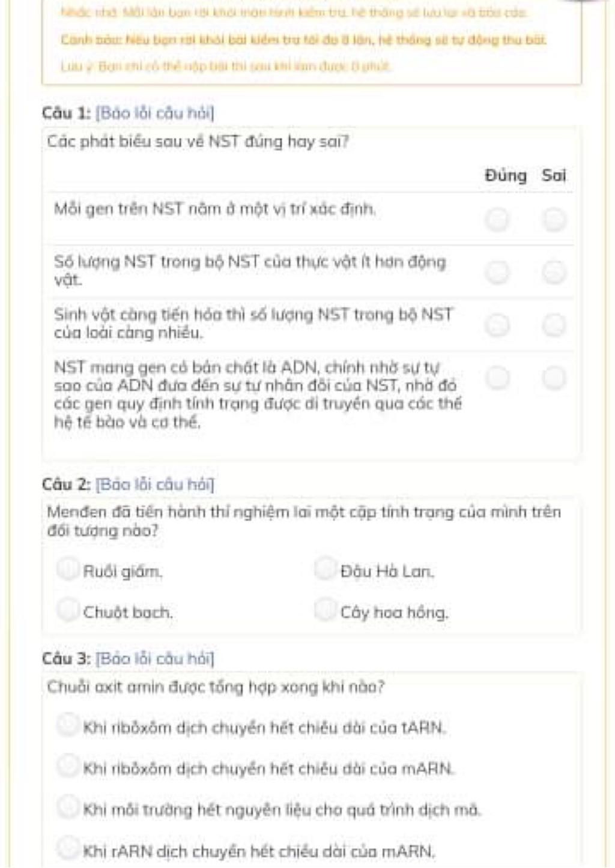Select Đúng for 'Số lượng NST trong bộ NST' statement
Image resolution: width=615 pixels, height=868 pixels.
(497, 273)
